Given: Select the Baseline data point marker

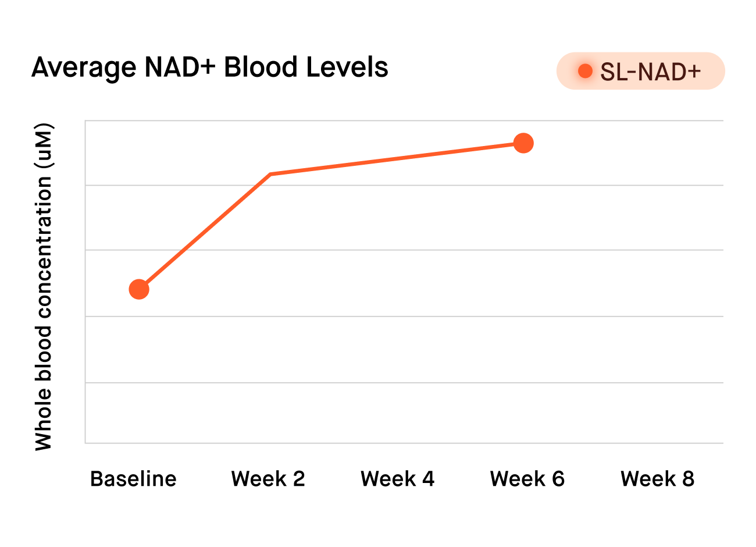Looking at the screenshot, I should click(x=139, y=289).
